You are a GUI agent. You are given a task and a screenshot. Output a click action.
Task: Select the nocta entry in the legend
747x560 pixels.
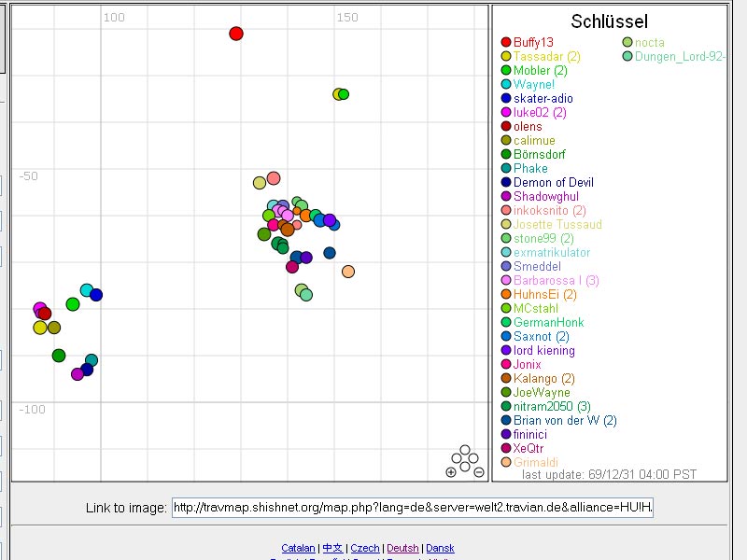click(x=649, y=42)
